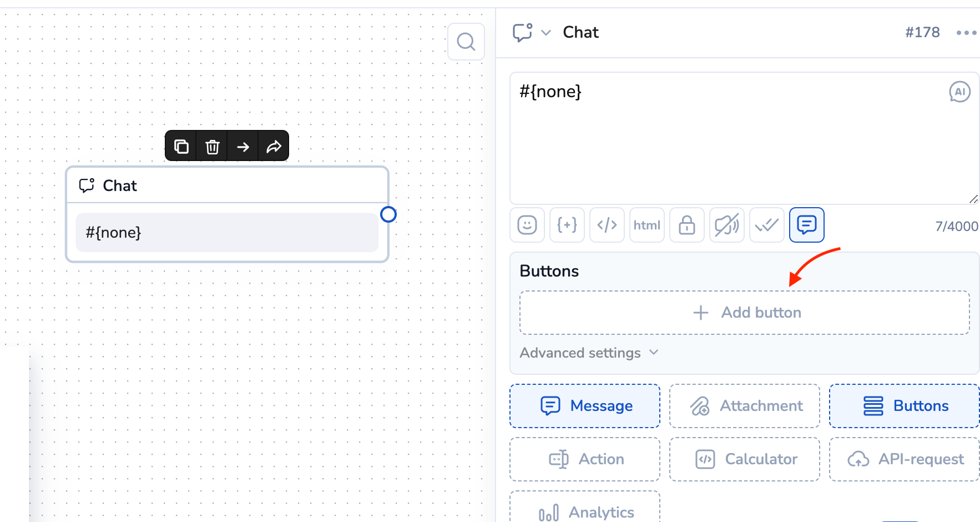Toggle the muted notification sound icon

pyautogui.click(x=727, y=225)
